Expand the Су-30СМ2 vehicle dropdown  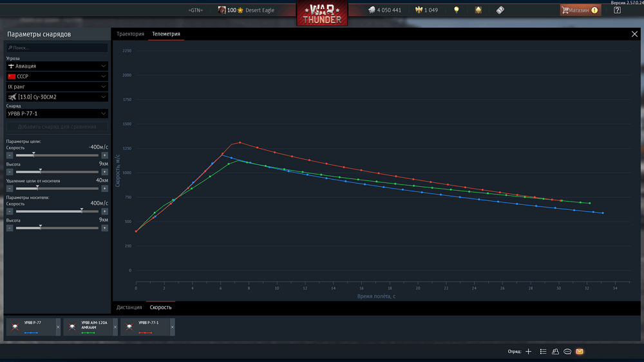tap(57, 97)
